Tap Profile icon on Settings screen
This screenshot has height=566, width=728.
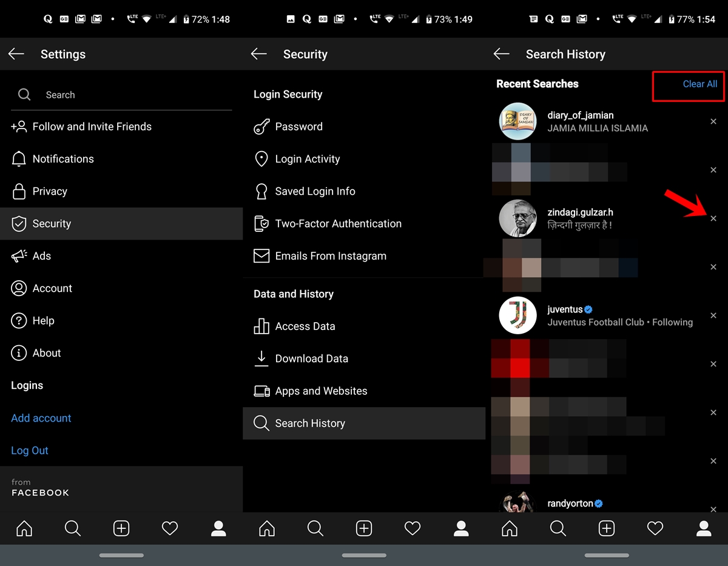pyautogui.click(x=218, y=528)
